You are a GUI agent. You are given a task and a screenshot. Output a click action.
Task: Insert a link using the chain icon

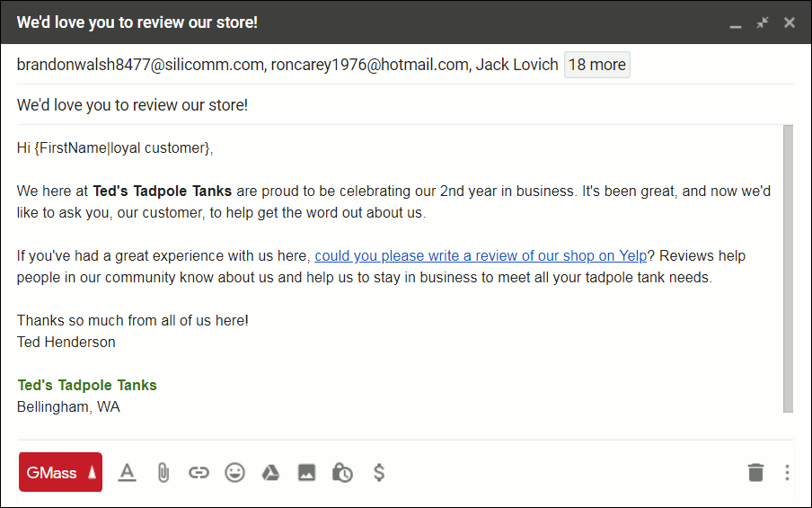pyautogui.click(x=199, y=472)
